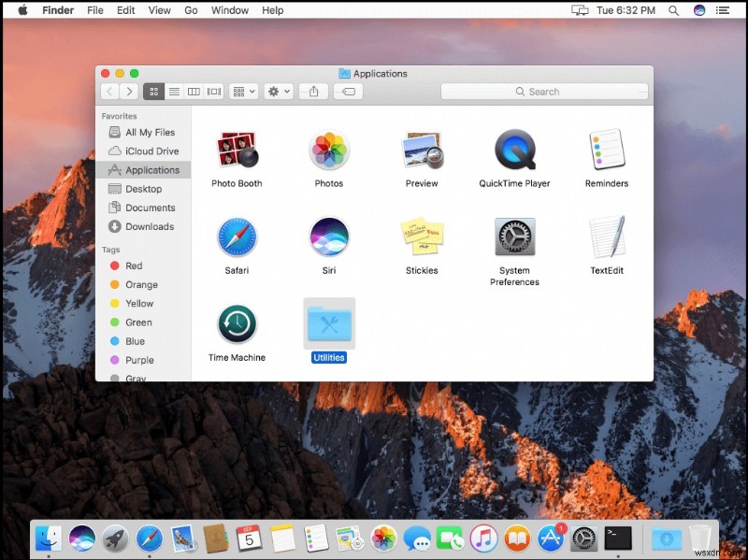
Task: Launch the Time Machine application
Action: (x=237, y=323)
